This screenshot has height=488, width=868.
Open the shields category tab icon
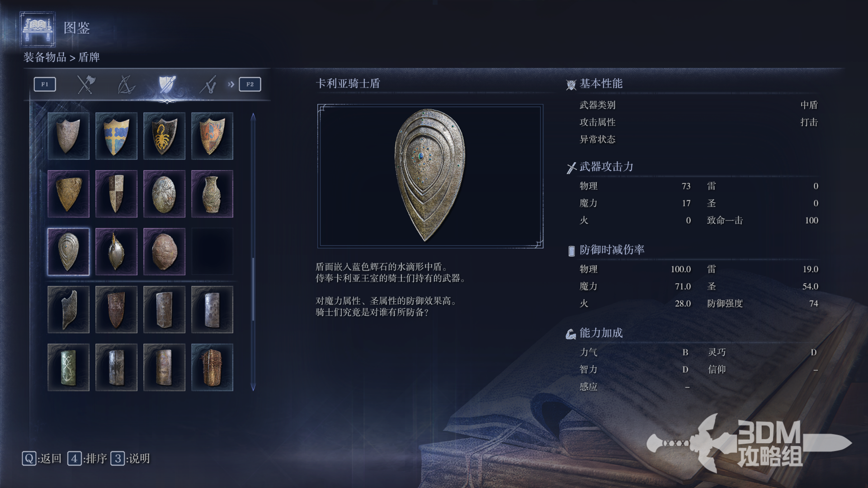167,84
